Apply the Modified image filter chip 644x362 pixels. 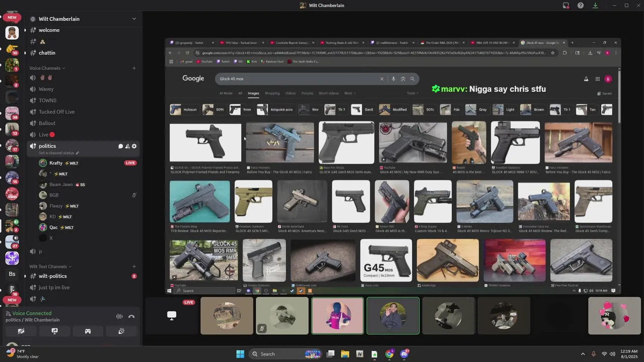393,110
